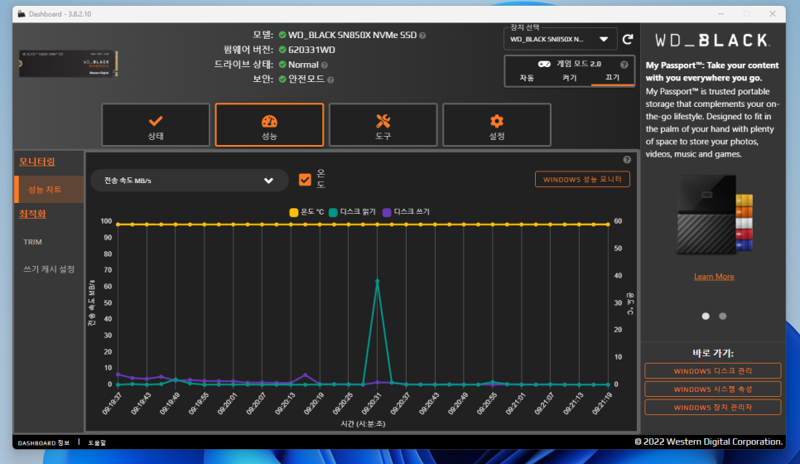800x464 pixels.
Task: Click help icon next to 안전모드
Action: coord(331,80)
